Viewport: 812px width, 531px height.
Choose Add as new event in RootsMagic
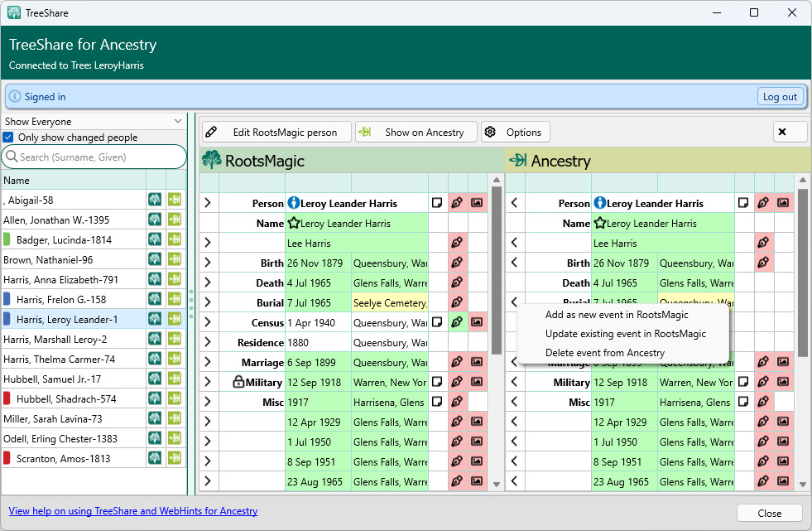[x=617, y=315]
